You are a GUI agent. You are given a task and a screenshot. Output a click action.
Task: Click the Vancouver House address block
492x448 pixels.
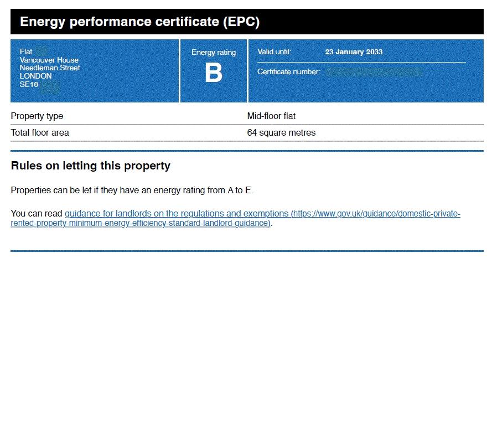point(49,60)
